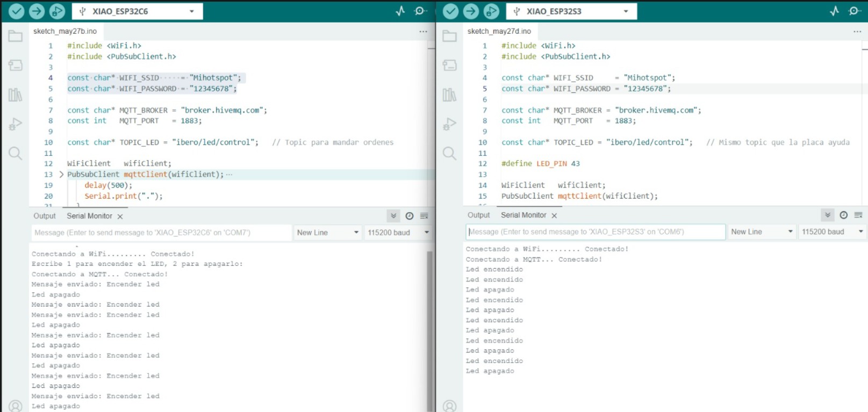Open sketch_may27b.ino tab options menu

424,32
